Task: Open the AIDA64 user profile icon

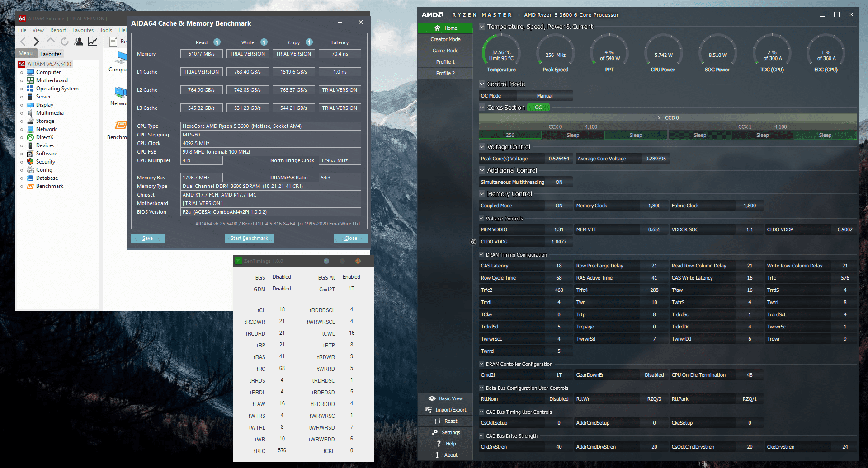Action: click(79, 42)
